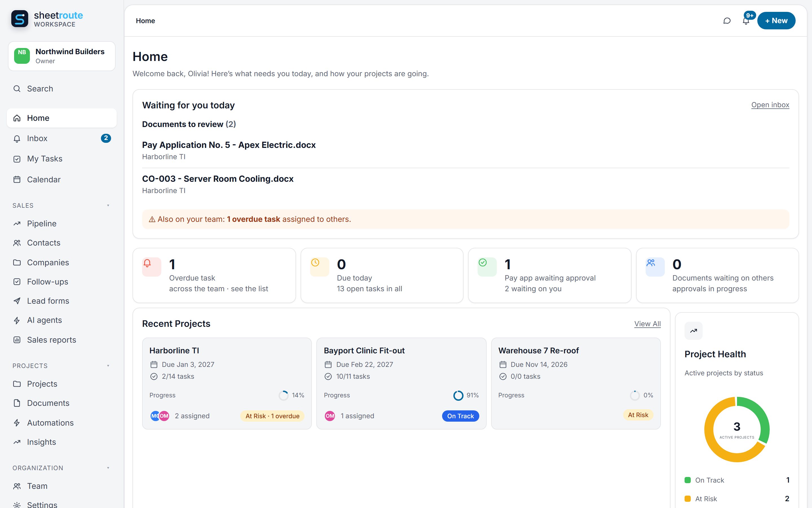Click the Documents file icon in sidebar
Image resolution: width=812 pixels, height=508 pixels.
pyautogui.click(x=17, y=403)
